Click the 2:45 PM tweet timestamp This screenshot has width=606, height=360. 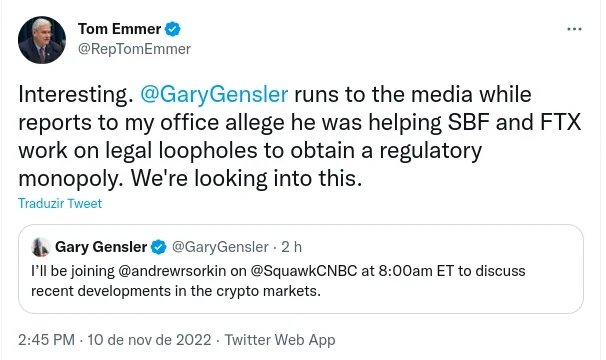(46, 340)
